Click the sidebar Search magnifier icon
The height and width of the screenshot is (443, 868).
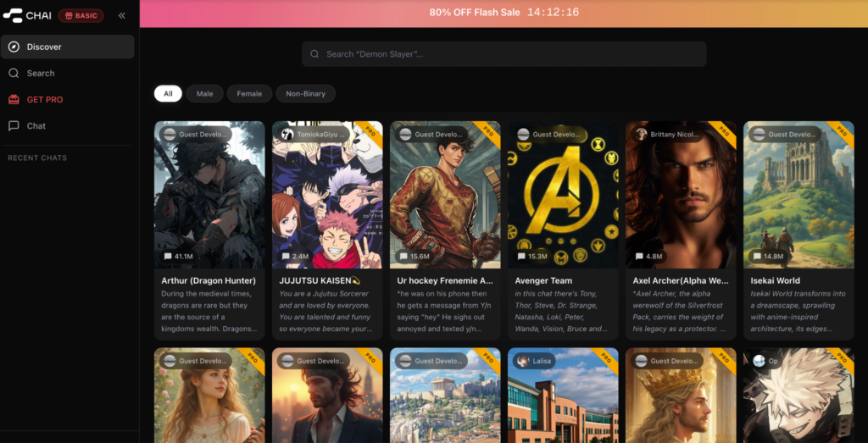click(x=14, y=73)
